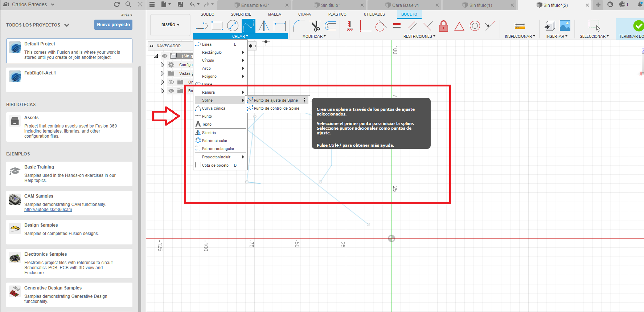Choose Curva cónica from the Crear menu
The width and height of the screenshot is (644, 312).
click(x=220, y=108)
